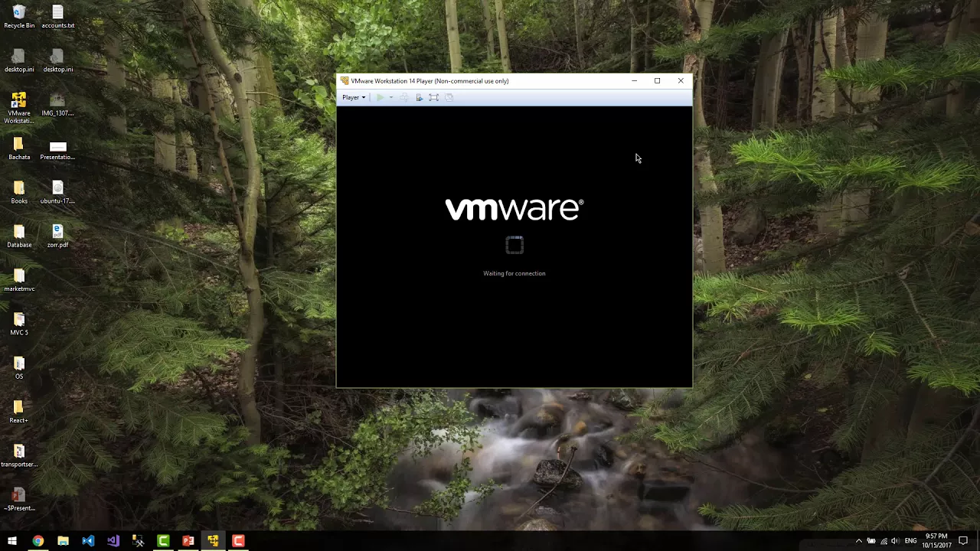Select the OS folder on desktop
980x551 pixels.
pos(19,368)
